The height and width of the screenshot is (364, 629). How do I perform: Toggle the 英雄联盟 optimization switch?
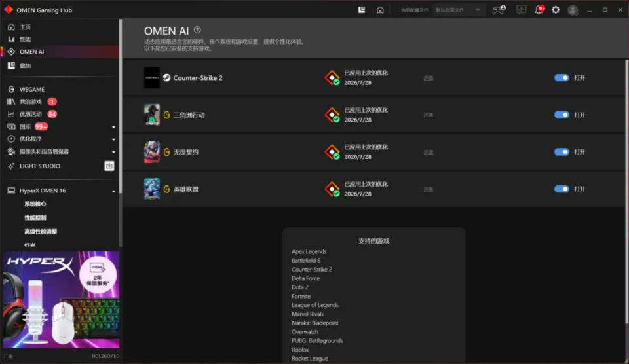tap(562, 189)
